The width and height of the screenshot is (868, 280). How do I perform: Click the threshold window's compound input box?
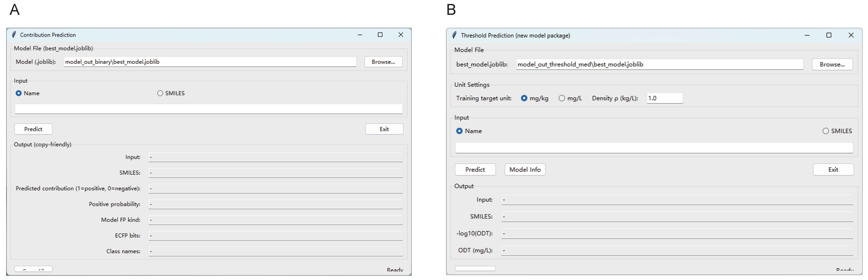pyautogui.click(x=654, y=147)
